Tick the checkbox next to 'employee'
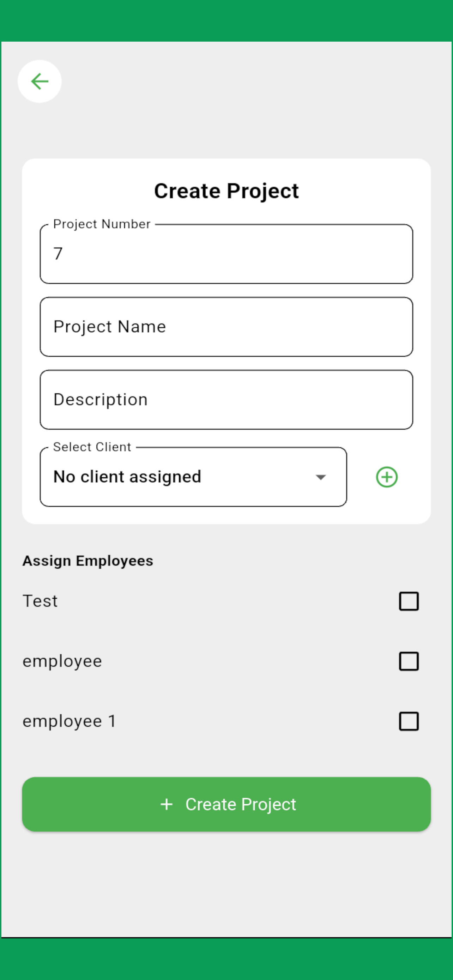 (x=409, y=661)
